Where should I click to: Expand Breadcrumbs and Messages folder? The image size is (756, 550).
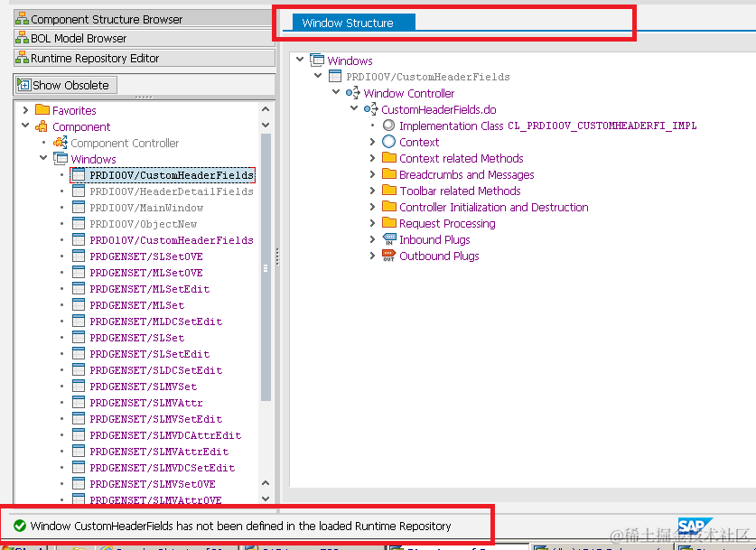click(x=372, y=174)
